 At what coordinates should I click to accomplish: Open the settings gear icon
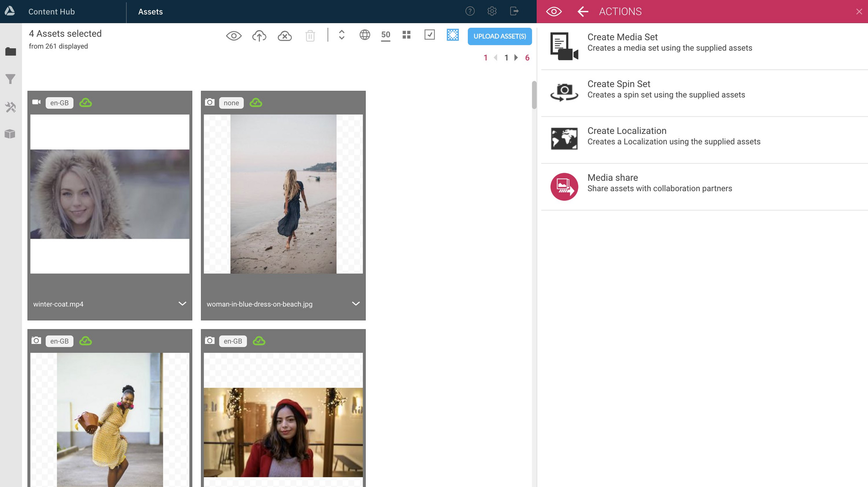tap(492, 11)
